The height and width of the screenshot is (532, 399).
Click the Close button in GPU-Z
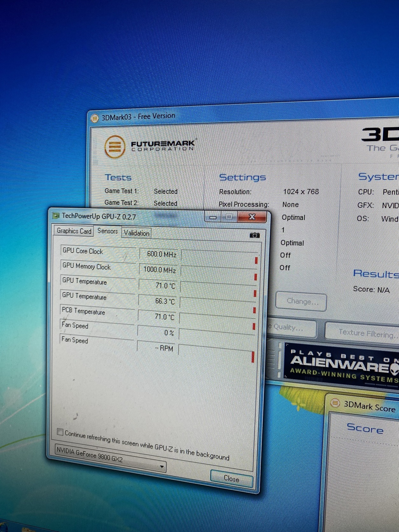(231, 478)
